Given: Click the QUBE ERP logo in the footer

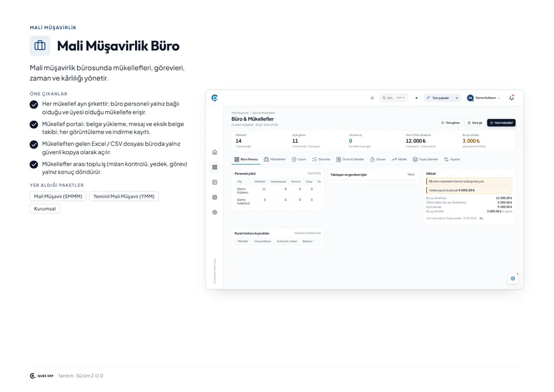Looking at the screenshot, I should (x=42, y=376).
